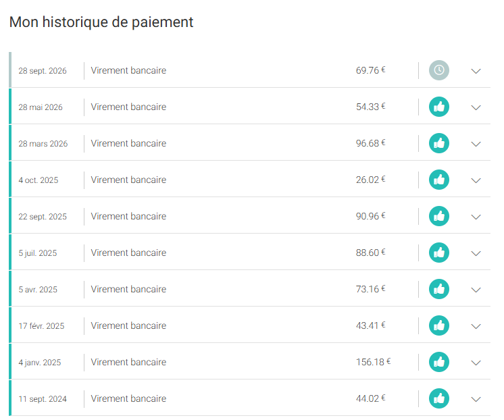Show details for 5 juil. 2025 payment
This screenshot has width=504, height=420.
tap(476, 253)
